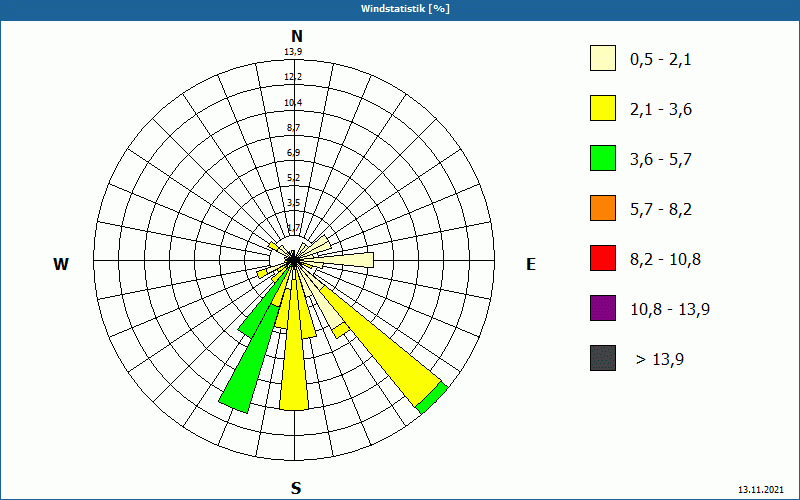Image resolution: width=800 pixels, height=500 pixels.
Task: Click the date 13.11.2021
Action: click(761, 490)
